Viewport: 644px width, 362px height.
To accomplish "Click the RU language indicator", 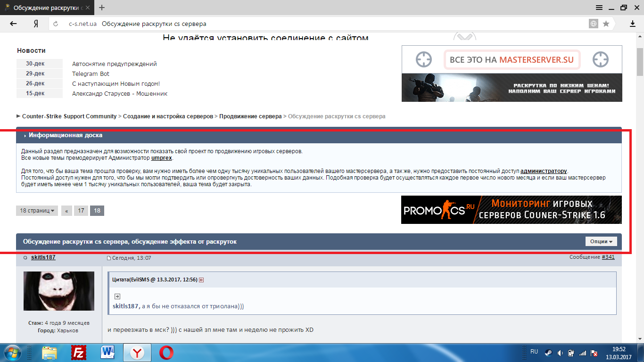I will tap(534, 352).
